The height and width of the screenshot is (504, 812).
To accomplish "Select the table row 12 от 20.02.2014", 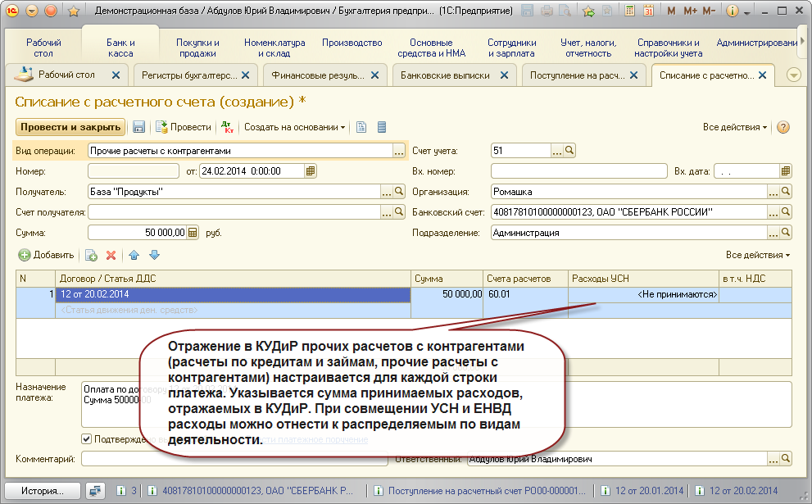I will (x=233, y=294).
